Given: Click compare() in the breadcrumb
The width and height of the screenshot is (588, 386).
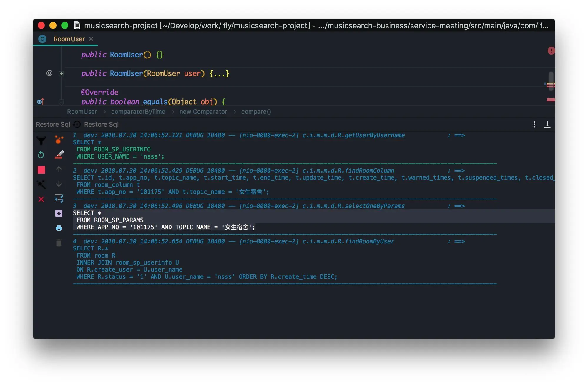Looking at the screenshot, I should (x=256, y=112).
